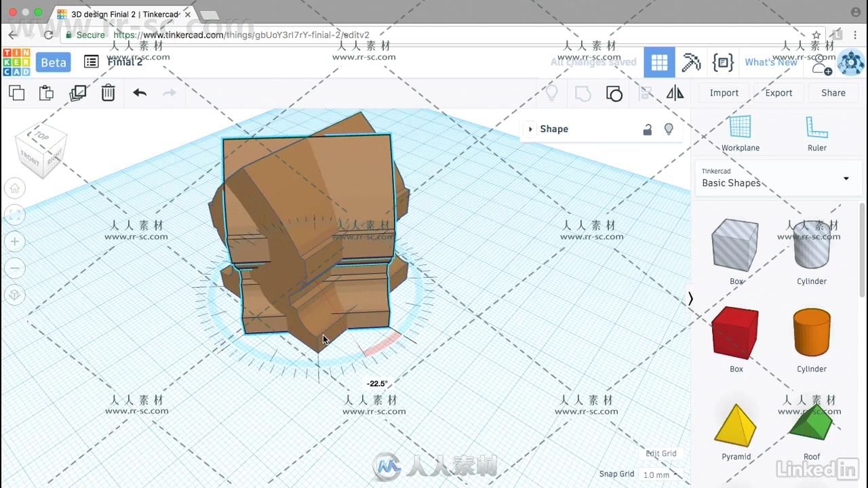Paste from clipboard icon
This screenshot has width=868, height=488.
point(46,93)
